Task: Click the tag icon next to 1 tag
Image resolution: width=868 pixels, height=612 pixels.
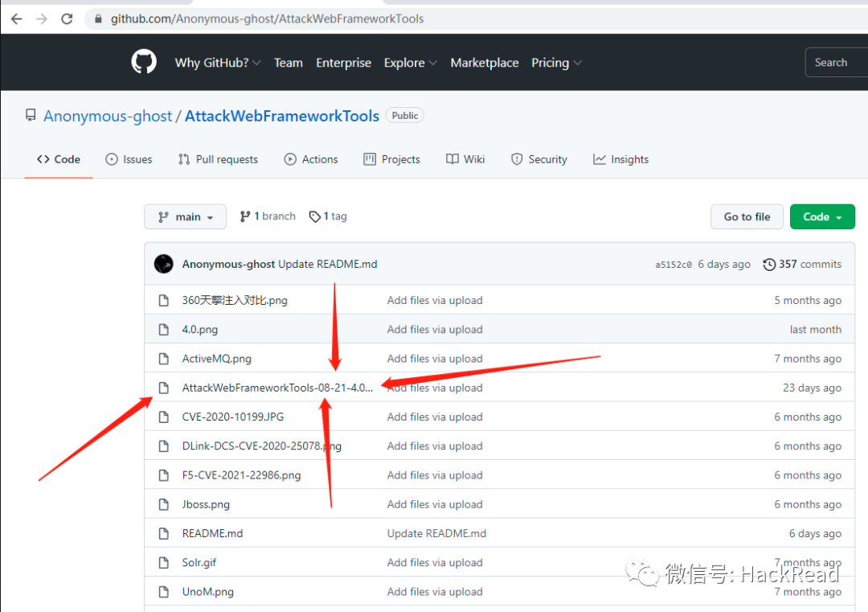Action: (315, 216)
